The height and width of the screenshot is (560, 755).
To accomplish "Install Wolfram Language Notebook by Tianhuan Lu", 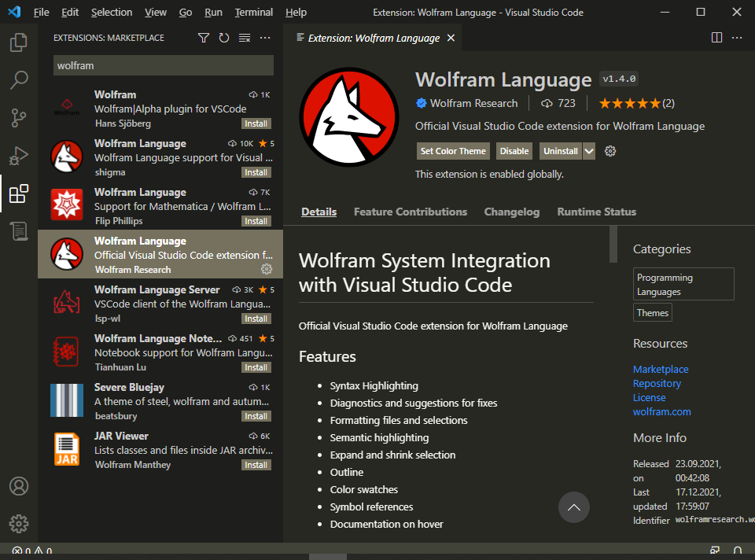I will 256,367.
